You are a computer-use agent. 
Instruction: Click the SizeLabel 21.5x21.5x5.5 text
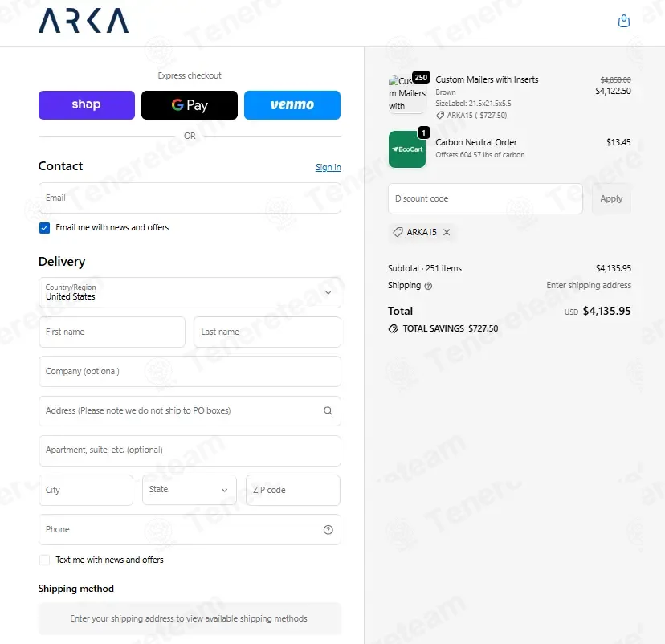coord(473,104)
